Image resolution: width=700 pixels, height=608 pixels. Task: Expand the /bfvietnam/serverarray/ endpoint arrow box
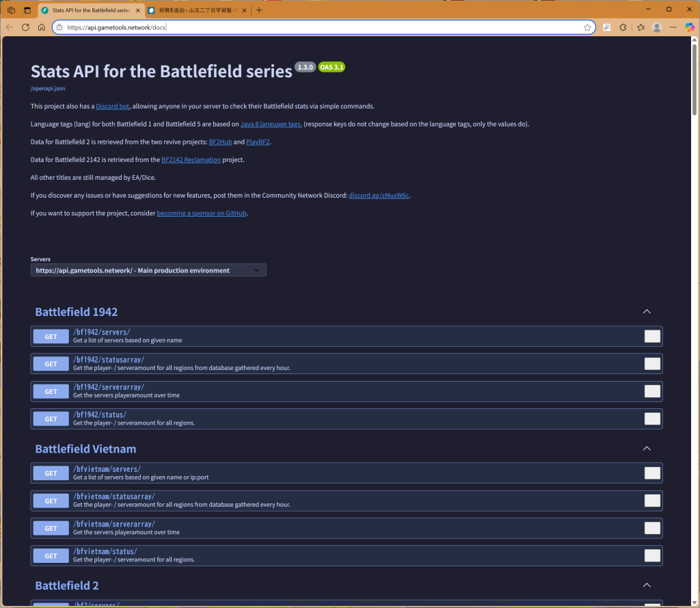pyautogui.click(x=652, y=528)
